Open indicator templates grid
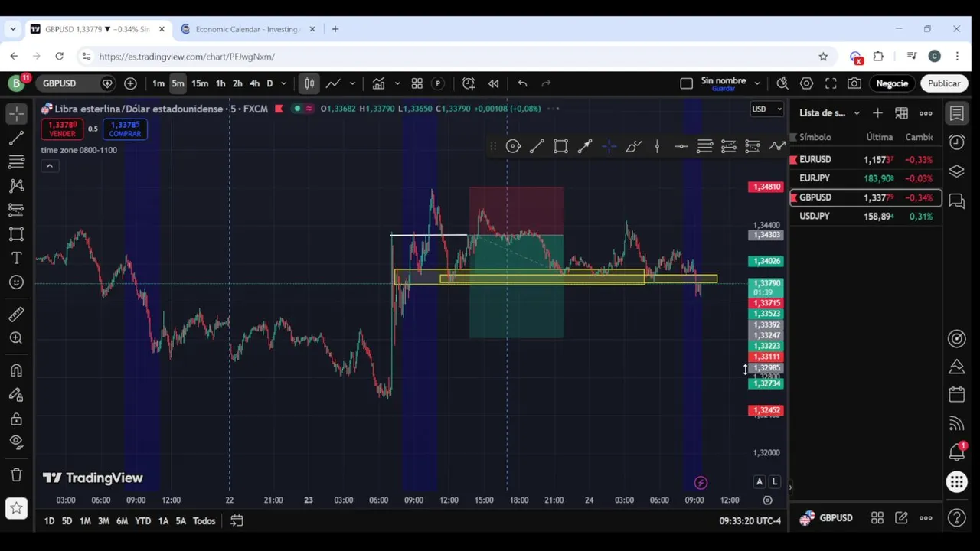 (x=417, y=83)
